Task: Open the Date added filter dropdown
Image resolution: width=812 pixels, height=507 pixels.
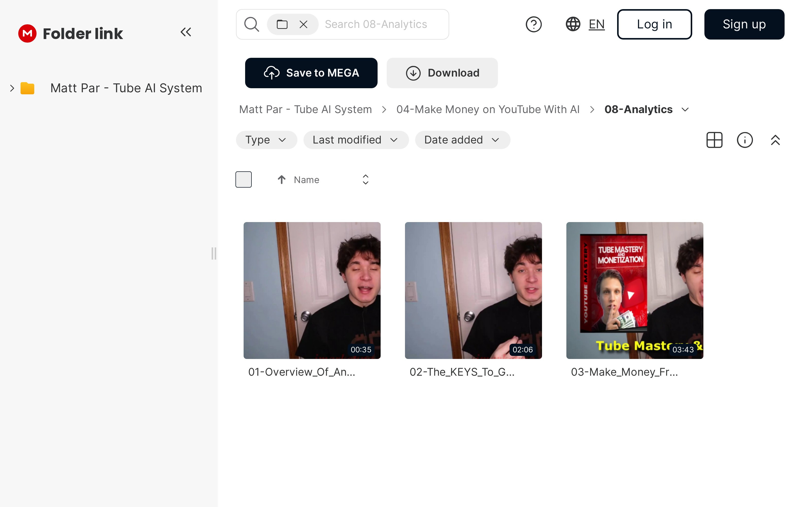Action: (462, 140)
